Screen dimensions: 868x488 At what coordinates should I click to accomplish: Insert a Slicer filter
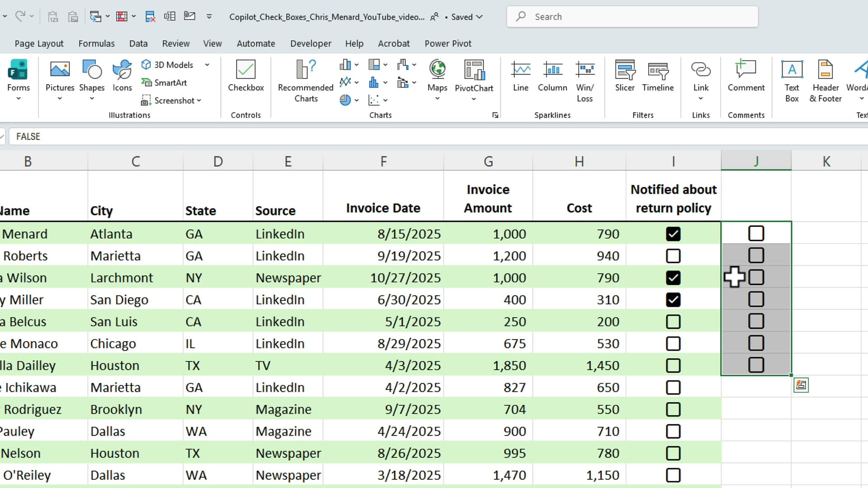coord(625,76)
